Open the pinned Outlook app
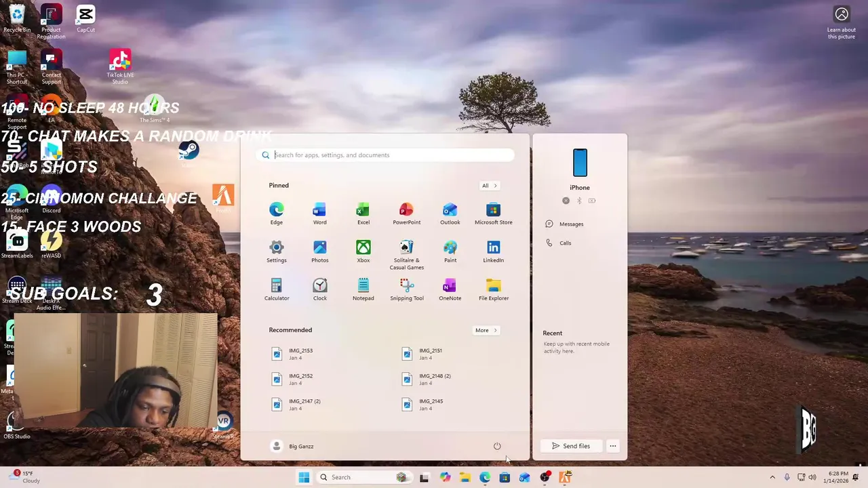The height and width of the screenshot is (488, 868). (450, 213)
